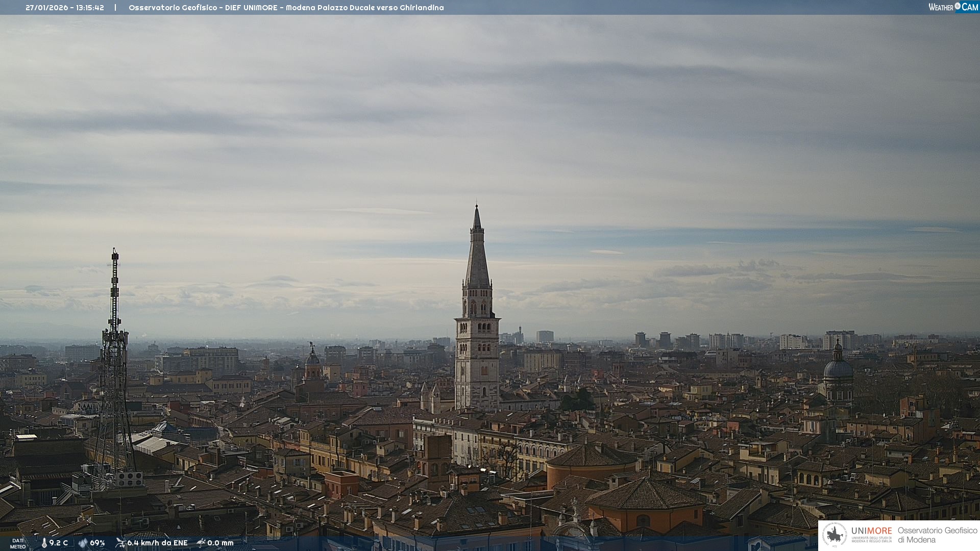Click the 6.4 km/h da ENE wind reading

[x=157, y=543]
